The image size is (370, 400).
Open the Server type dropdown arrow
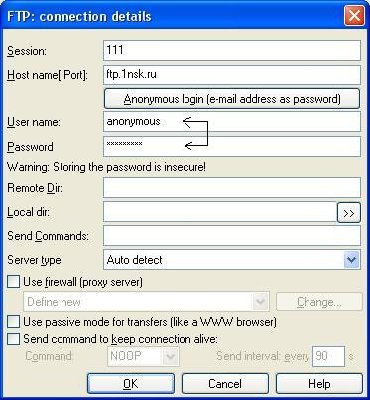point(352,260)
